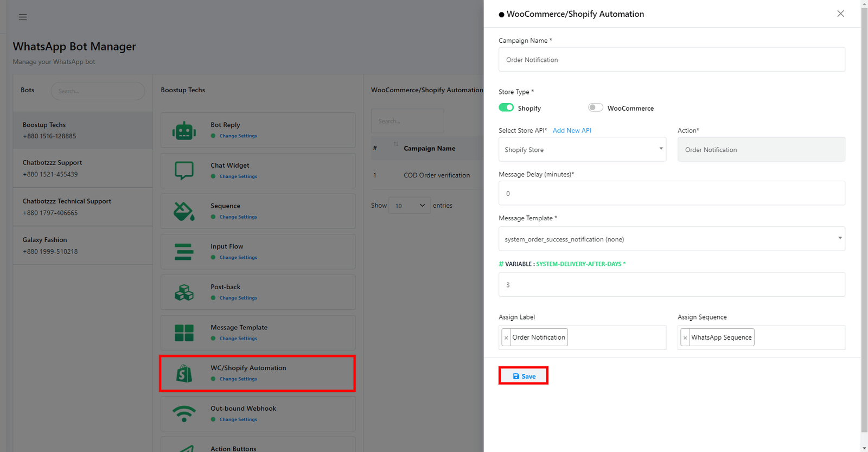Open Change Settings under Post-back

point(238,298)
